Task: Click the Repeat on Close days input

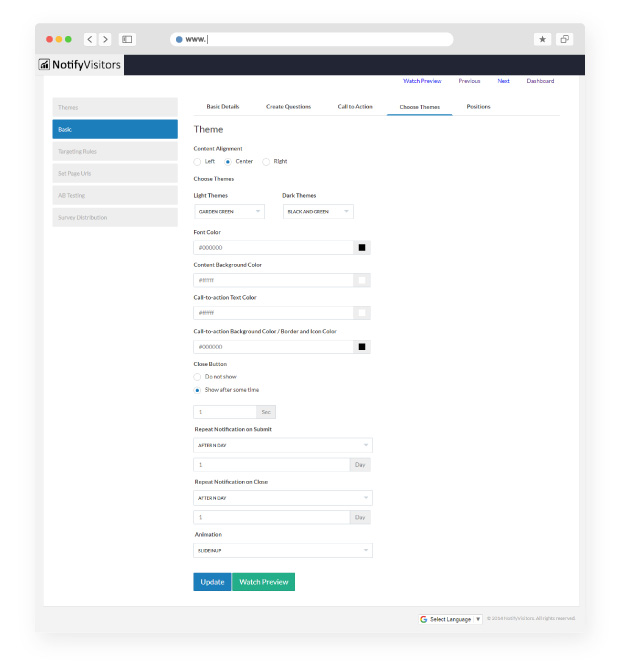Action: (x=272, y=517)
